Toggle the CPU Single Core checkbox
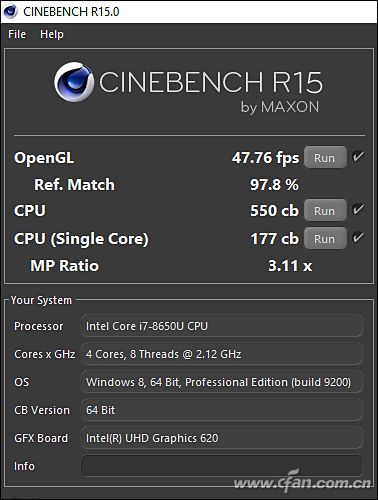Image resolution: width=378 pixels, height=500 pixels. [358, 238]
